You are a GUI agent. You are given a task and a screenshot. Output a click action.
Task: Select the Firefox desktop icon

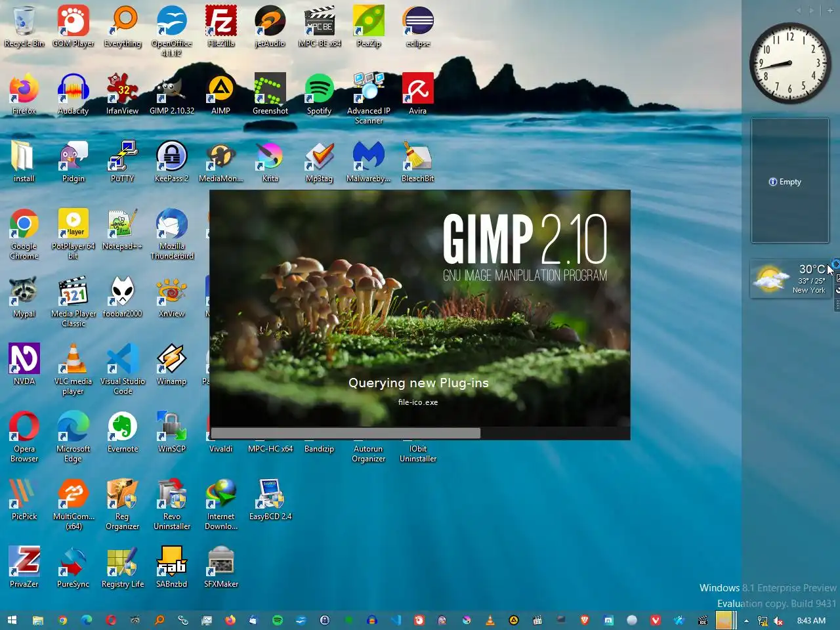24,94
